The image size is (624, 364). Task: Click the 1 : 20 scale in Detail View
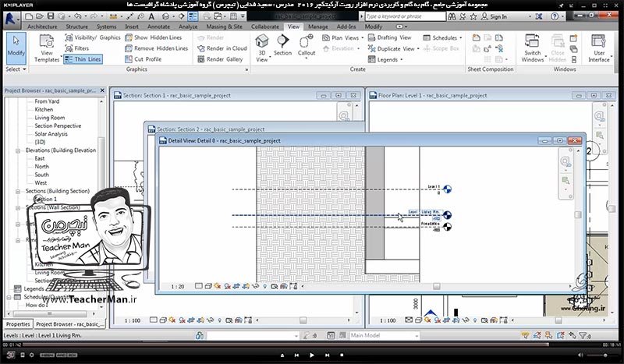pos(178,286)
